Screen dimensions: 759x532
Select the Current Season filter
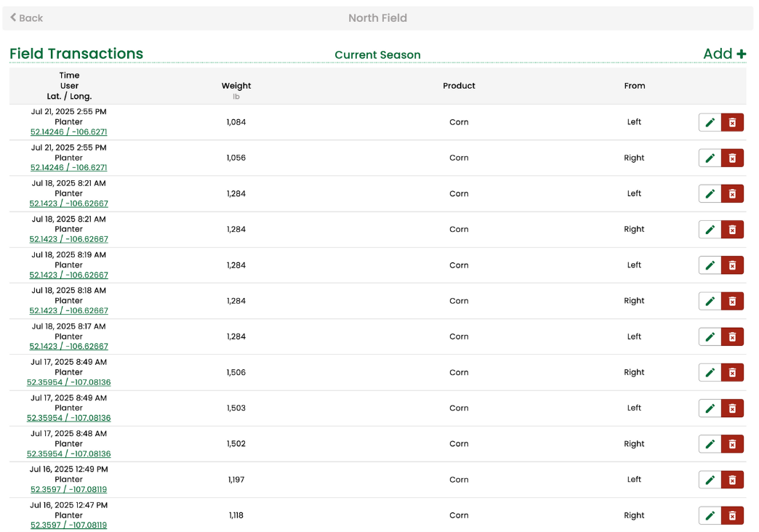tap(377, 55)
